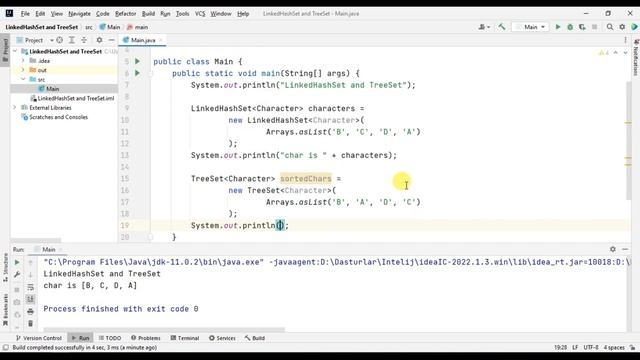This screenshot has height=360, width=640.
Task: Toggle Bookmarks side tool window stripe
Action: coord(5,309)
